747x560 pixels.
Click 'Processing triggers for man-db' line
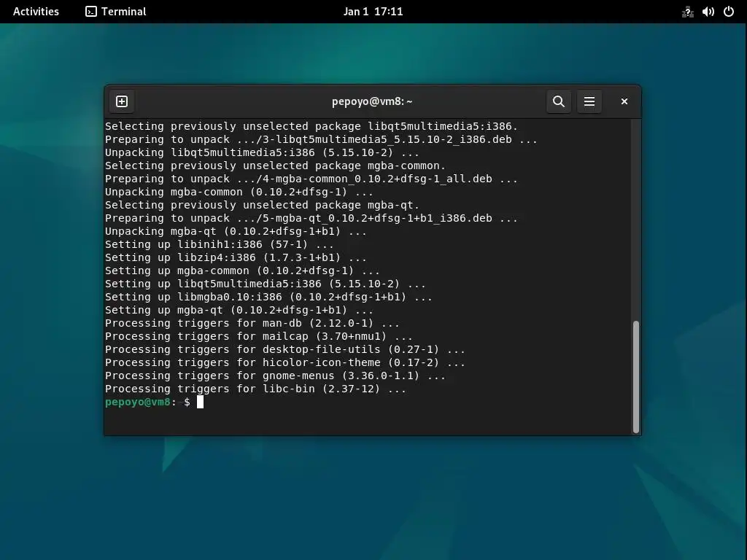tap(252, 323)
